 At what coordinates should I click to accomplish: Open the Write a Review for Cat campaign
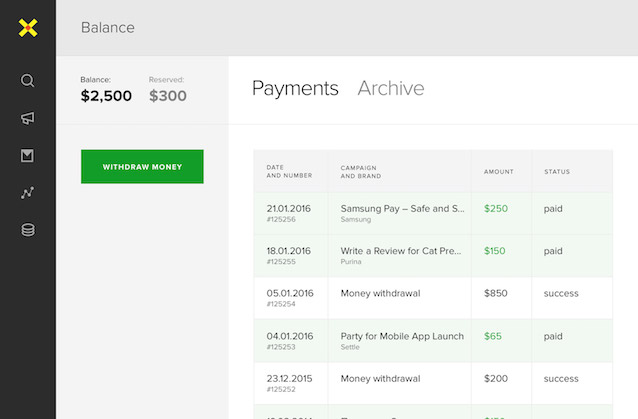(402, 250)
